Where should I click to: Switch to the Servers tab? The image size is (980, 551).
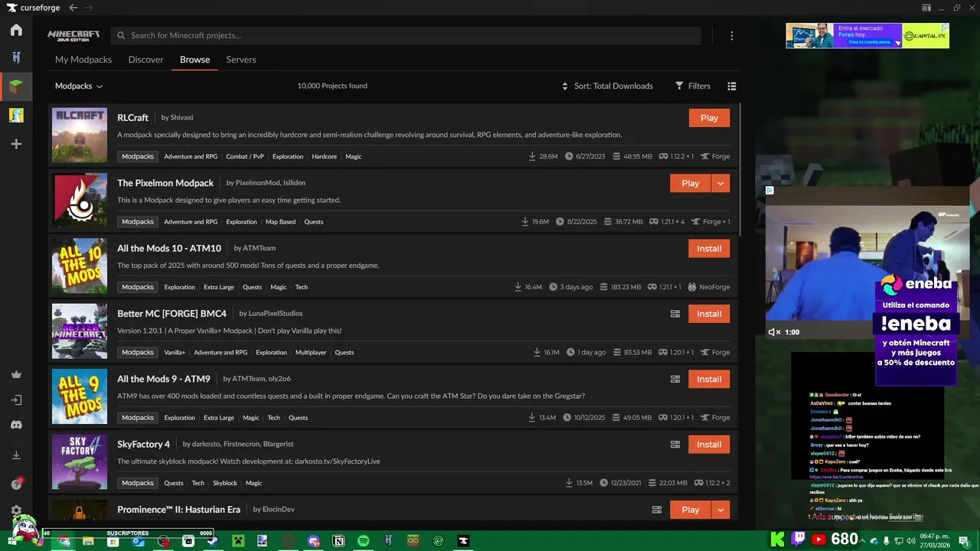pyautogui.click(x=241, y=60)
